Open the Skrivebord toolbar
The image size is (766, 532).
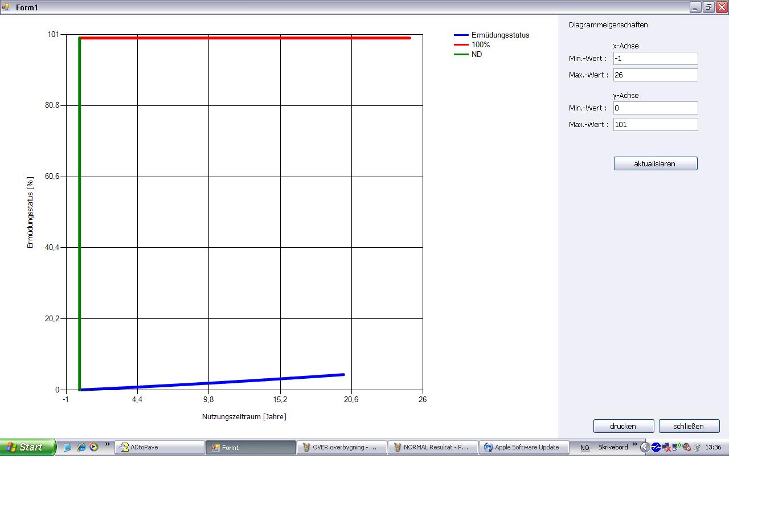pos(613,447)
